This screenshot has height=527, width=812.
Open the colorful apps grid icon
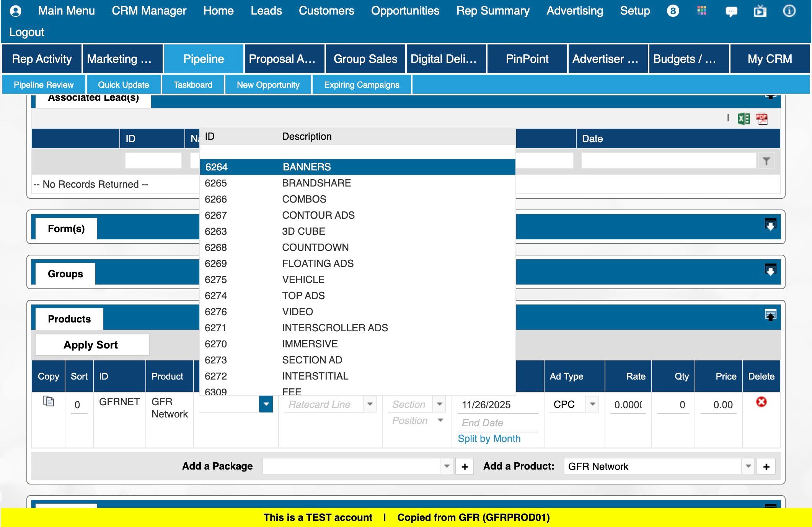coord(702,11)
